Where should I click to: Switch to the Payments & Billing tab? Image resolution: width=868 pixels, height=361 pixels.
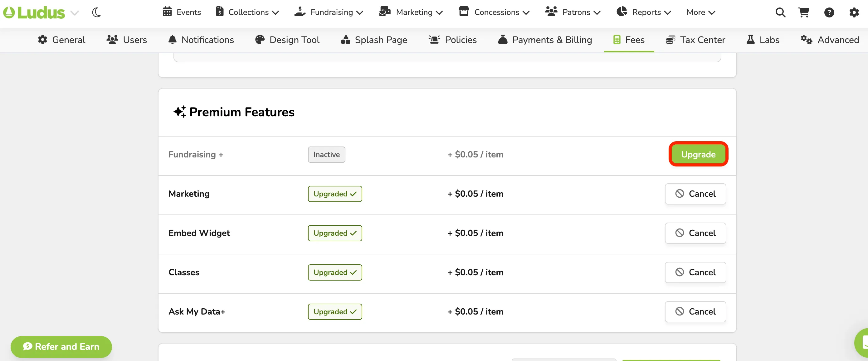545,40
